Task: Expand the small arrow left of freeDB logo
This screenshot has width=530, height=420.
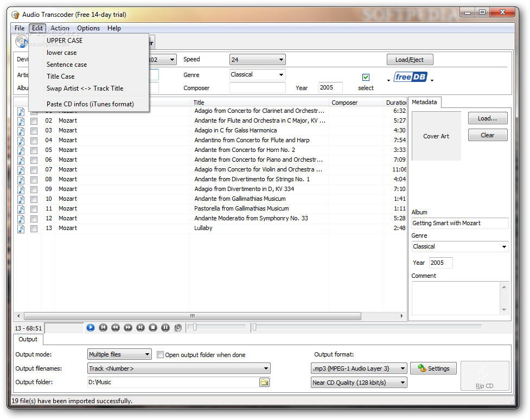Action: [x=389, y=80]
